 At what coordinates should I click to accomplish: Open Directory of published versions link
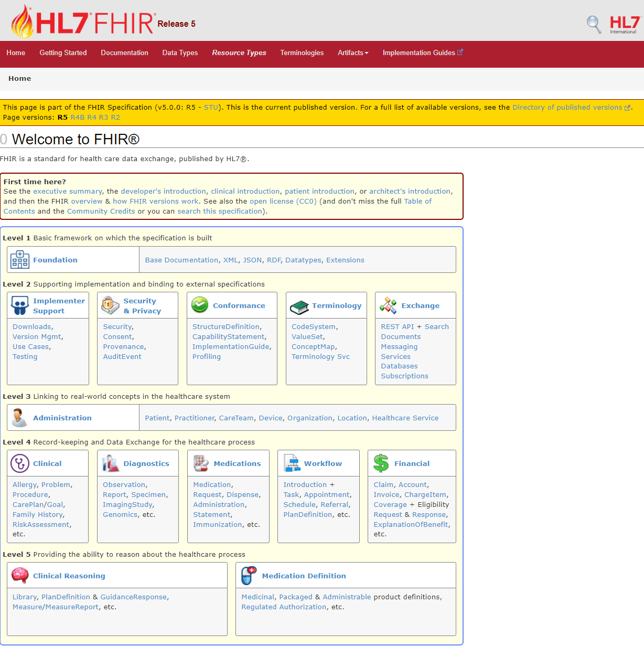[567, 108]
